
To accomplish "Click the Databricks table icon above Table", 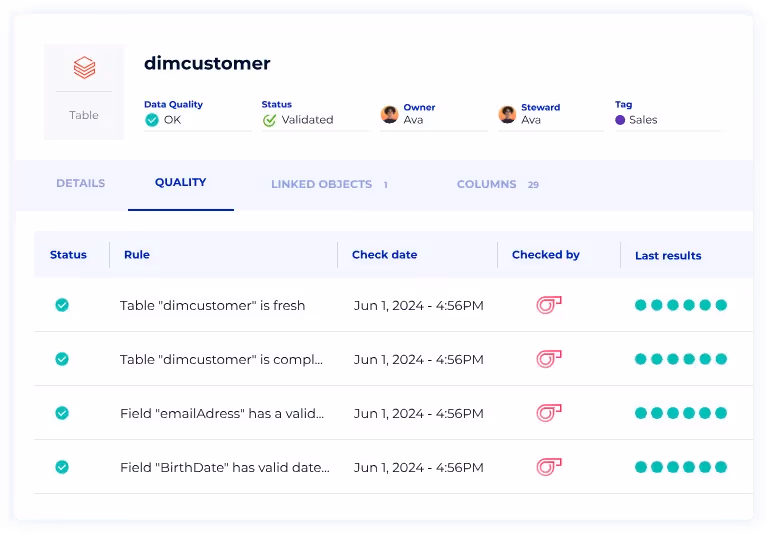I will [84, 67].
